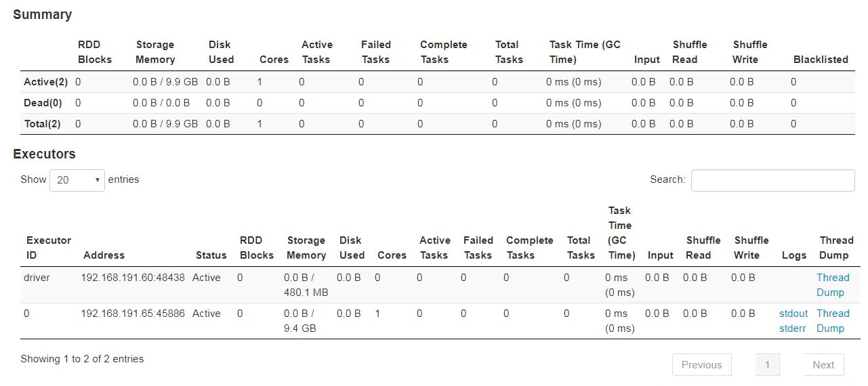
Task: Select page 1 in pagination
Action: pyautogui.click(x=767, y=365)
